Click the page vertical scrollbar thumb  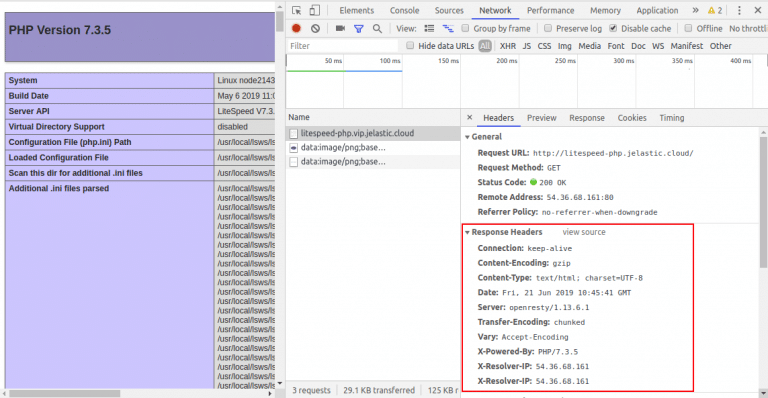tap(280, 22)
